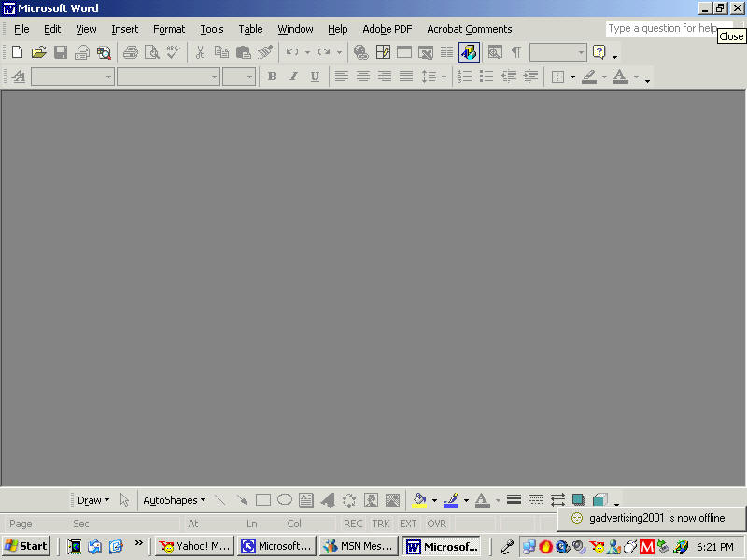Justify the text
747x560 pixels.
point(406,77)
